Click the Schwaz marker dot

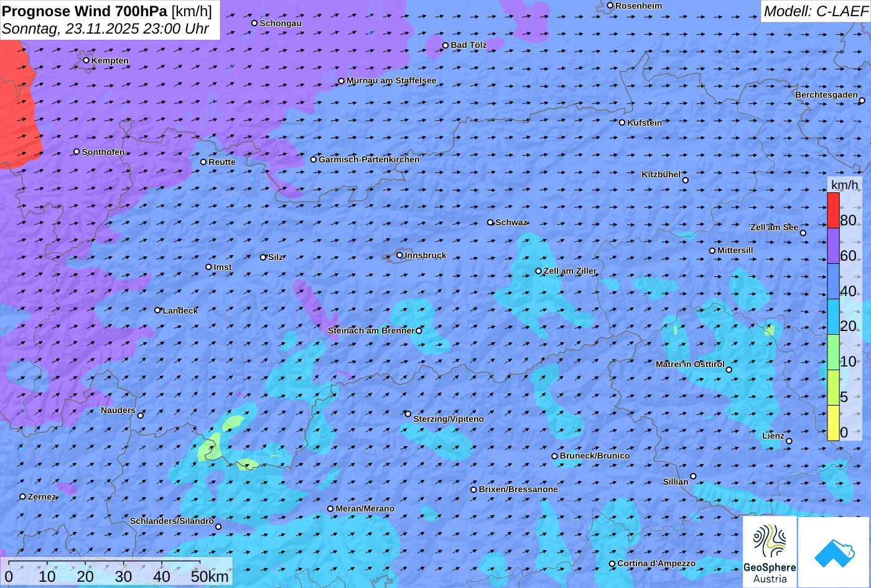tap(490, 222)
